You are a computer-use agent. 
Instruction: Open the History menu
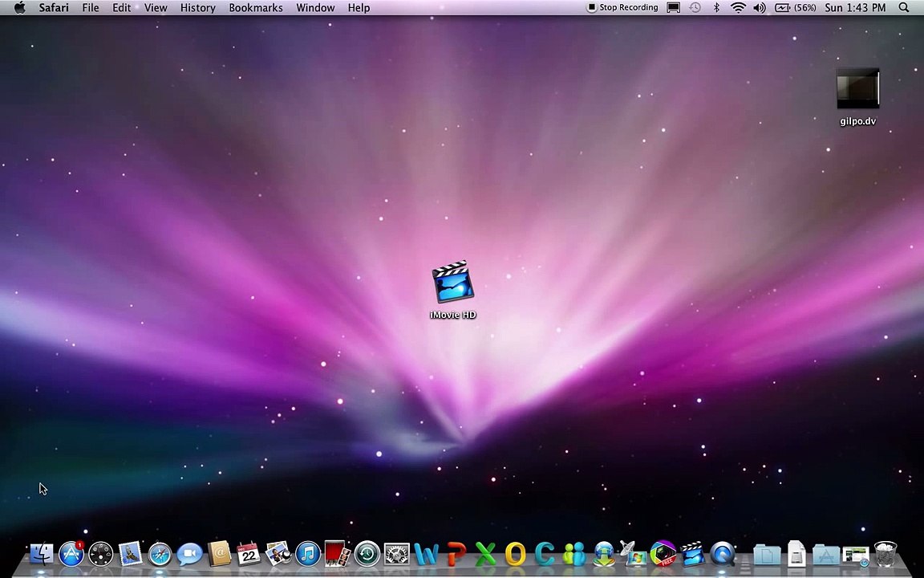pyautogui.click(x=197, y=8)
